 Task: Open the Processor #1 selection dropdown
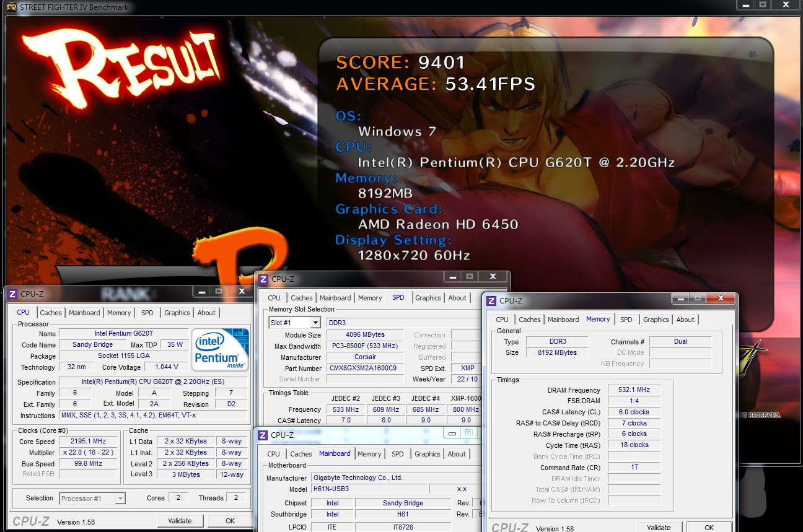pyautogui.click(x=120, y=499)
